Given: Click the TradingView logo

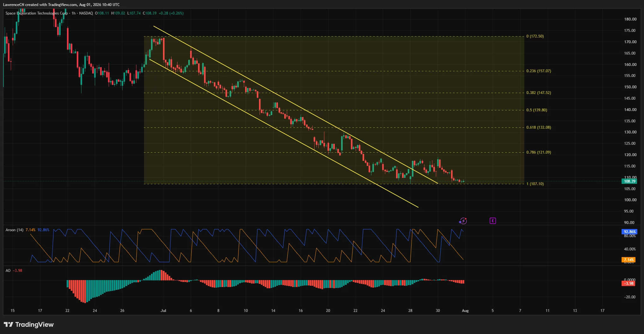Looking at the screenshot, I should [x=29, y=325].
